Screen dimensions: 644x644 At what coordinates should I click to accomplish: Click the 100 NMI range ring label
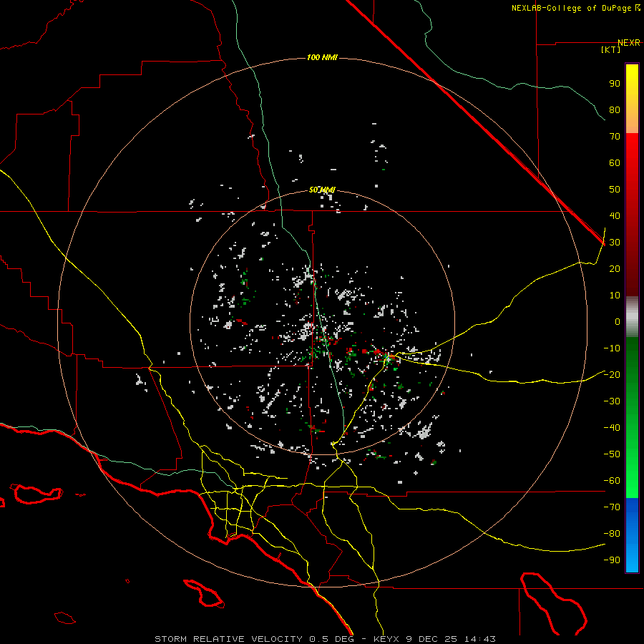(x=322, y=57)
